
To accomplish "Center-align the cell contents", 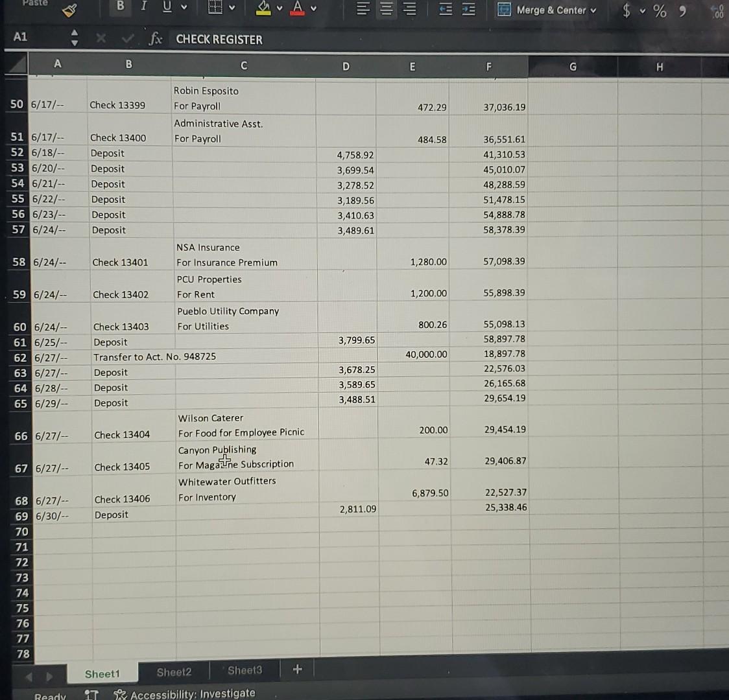I will tap(385, 6).
